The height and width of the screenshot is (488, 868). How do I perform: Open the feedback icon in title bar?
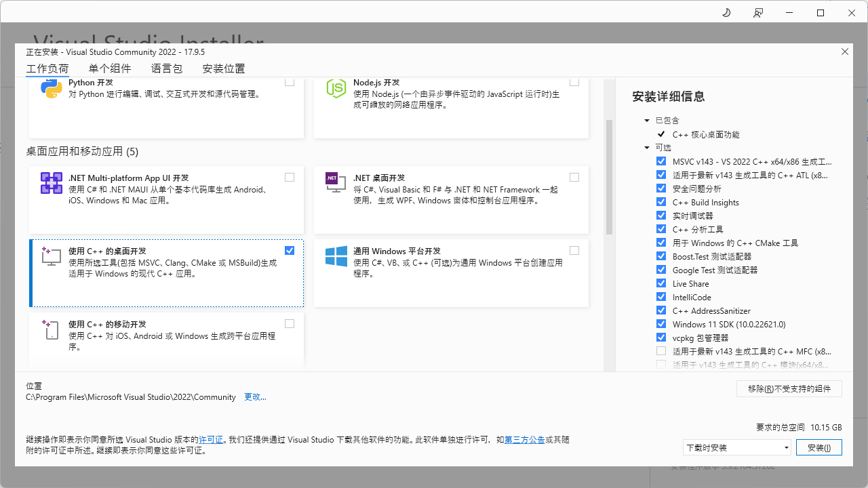(x=758, y=12)
